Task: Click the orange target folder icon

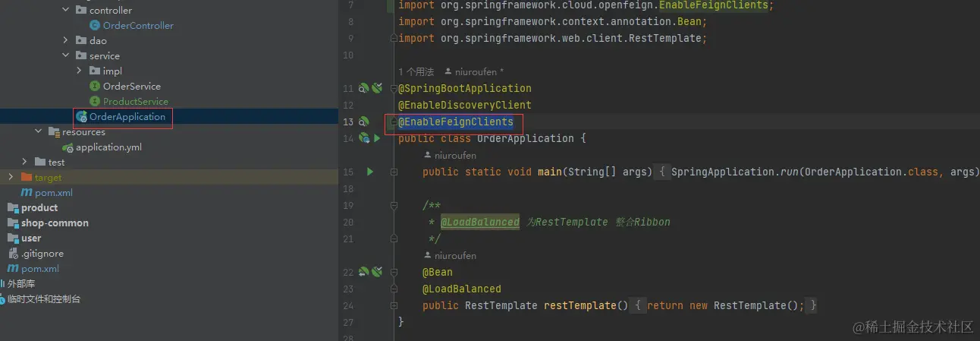Action: click(x=27, y=177)
